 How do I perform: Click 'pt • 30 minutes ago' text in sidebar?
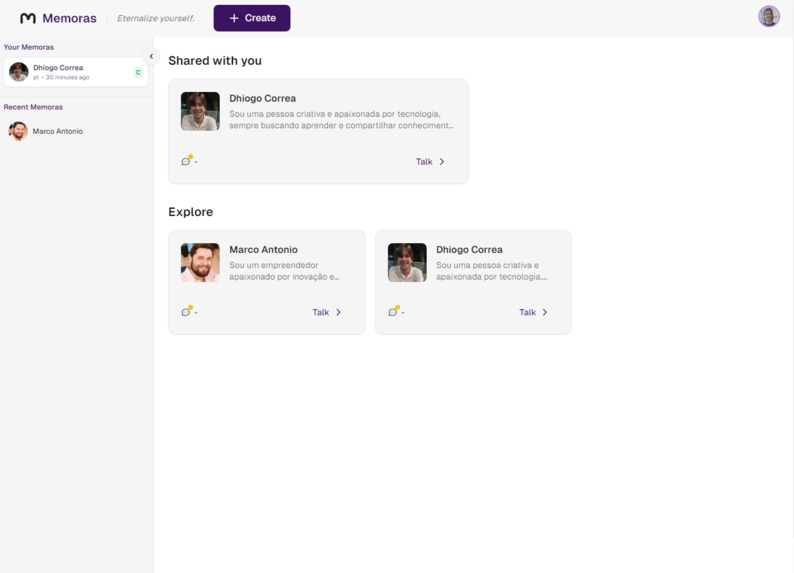[x=61, y=77]
